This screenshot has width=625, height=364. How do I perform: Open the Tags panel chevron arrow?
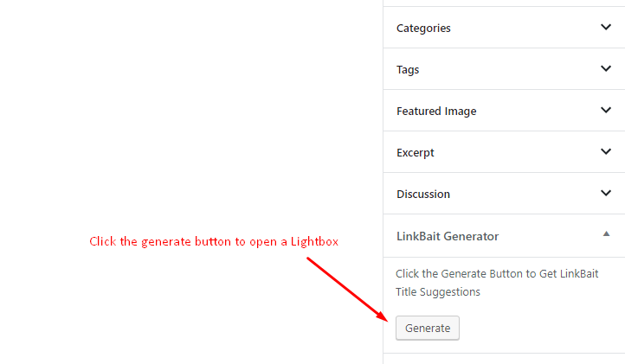pyautogui.click(x=606, y=69)
